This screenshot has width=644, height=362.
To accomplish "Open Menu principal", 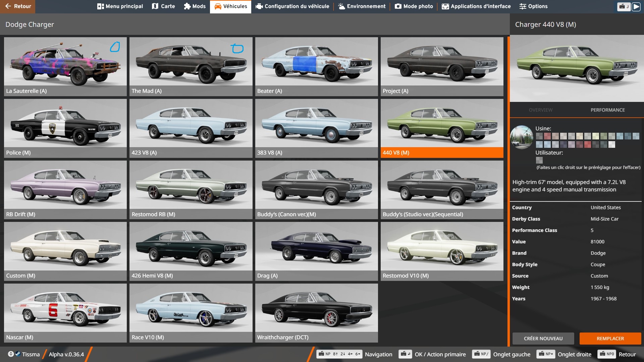I will [120, 6].
